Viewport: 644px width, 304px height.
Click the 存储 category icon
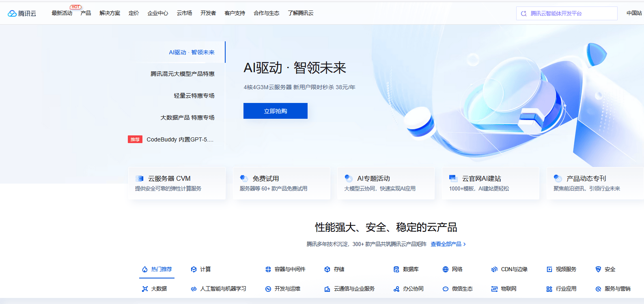[x=327, y=269]
